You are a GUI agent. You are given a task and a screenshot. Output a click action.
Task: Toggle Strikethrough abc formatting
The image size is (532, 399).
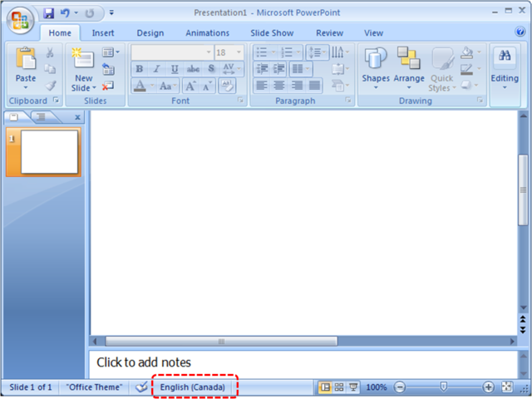(x=193, y=69)
